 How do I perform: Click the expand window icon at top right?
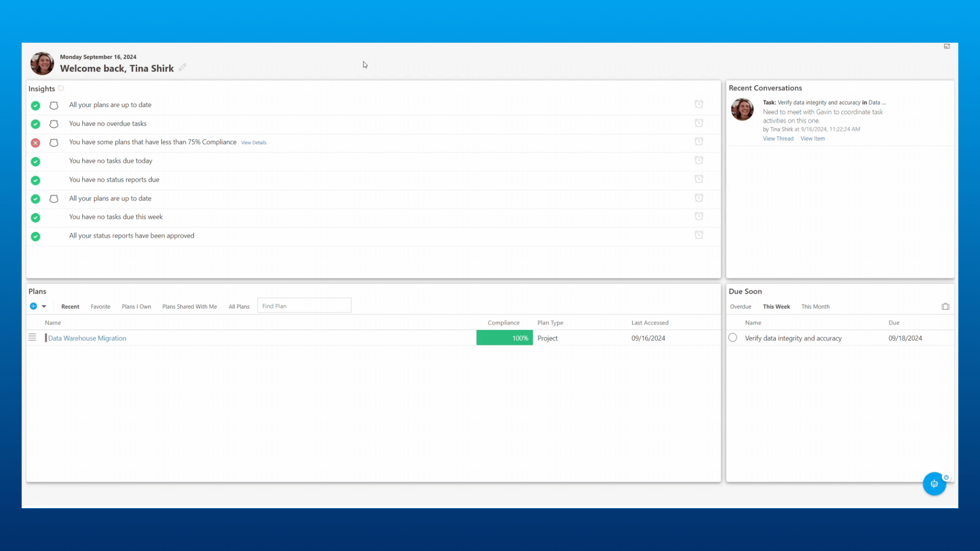click(947, 46)
